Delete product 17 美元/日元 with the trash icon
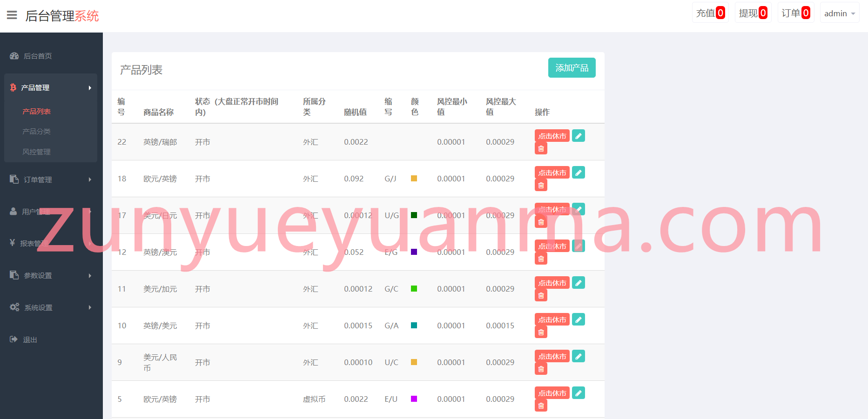Image resolution: width=868 pixels, height=419 pixels. click(541, 222)
